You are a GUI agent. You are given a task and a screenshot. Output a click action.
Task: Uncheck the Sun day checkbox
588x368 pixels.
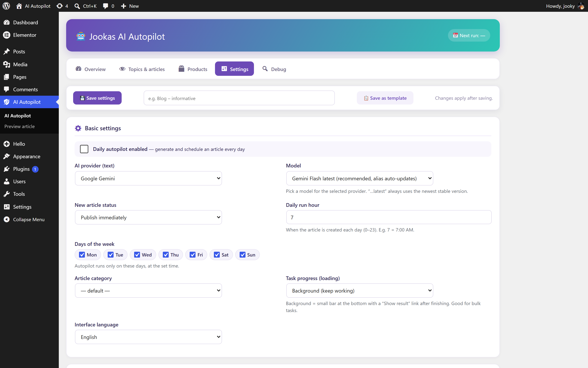243,255
